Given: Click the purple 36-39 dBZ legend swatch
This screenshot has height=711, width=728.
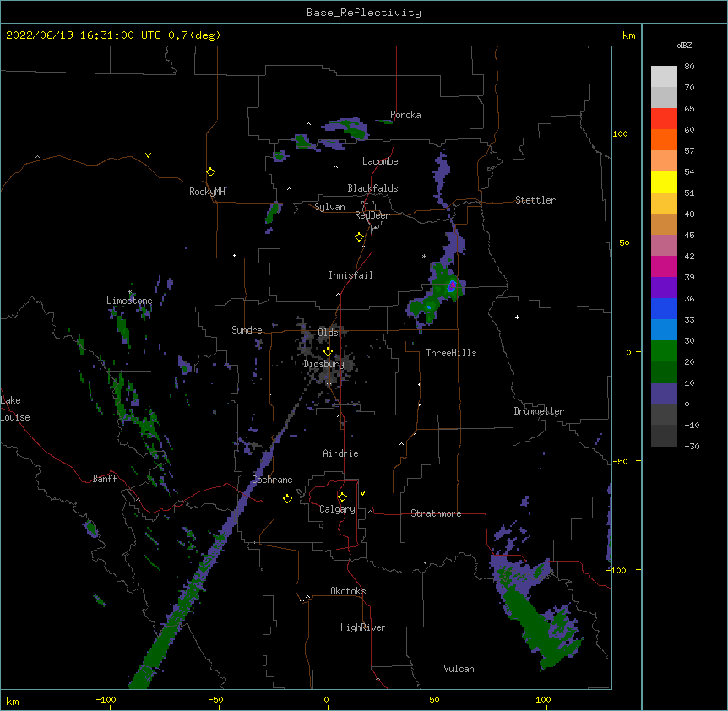Looking at the screenshot, I should (x=664, y=287).
